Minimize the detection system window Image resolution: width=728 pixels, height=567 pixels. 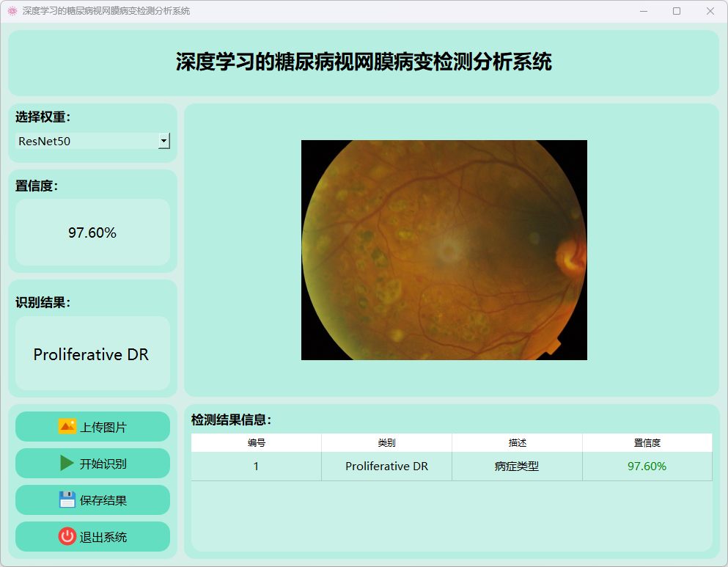click(x=643, y=11)
